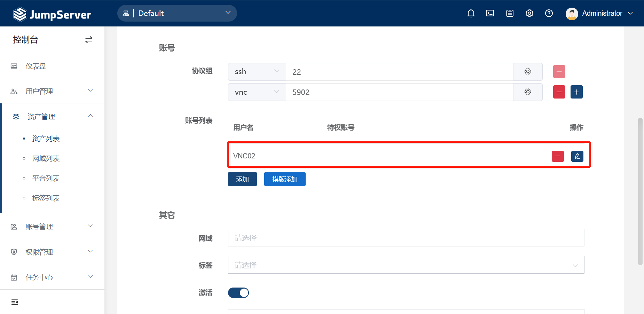The width and height of the screenshot is (644, 314).
Task: Open the notifications bell icon
Action: 471,13
